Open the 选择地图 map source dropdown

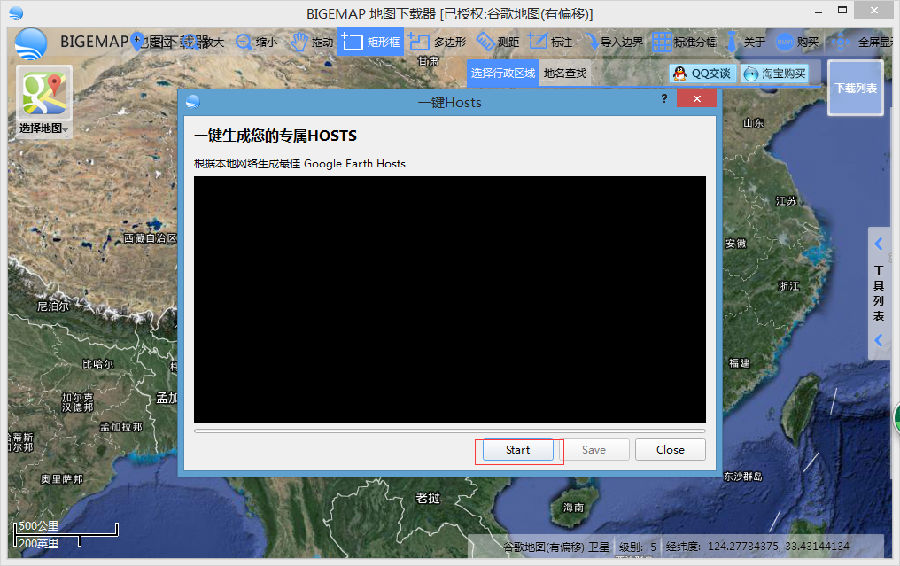pos(44,128)
